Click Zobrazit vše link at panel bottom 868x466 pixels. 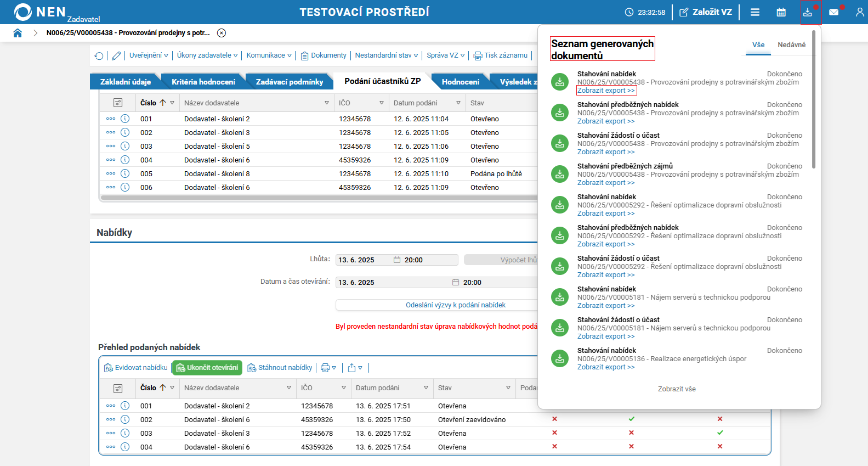[x=677, y=389]
